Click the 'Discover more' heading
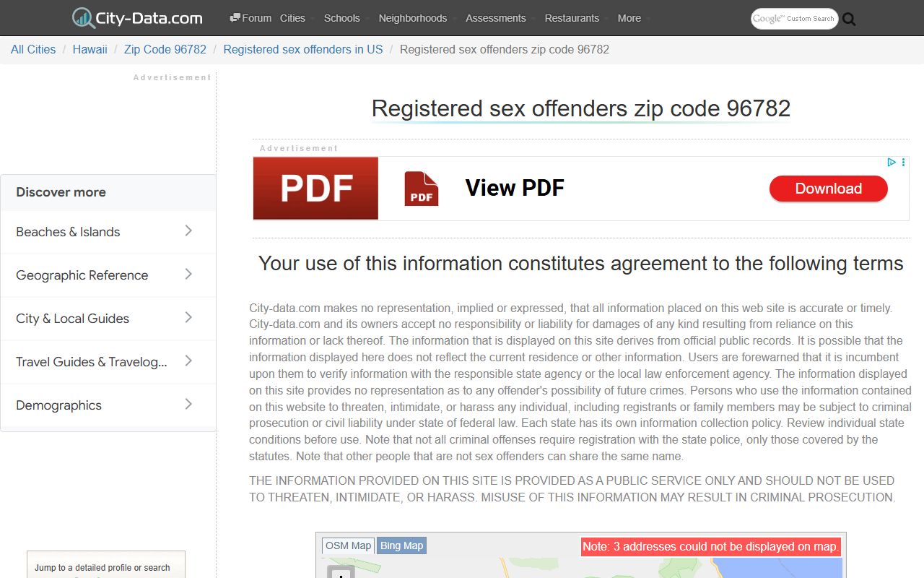 (x=61, y=192)
